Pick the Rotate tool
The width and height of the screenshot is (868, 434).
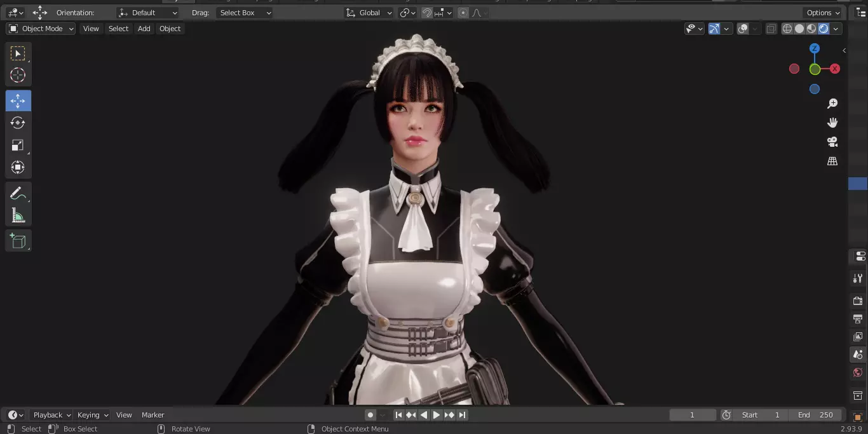click(18, 123)
